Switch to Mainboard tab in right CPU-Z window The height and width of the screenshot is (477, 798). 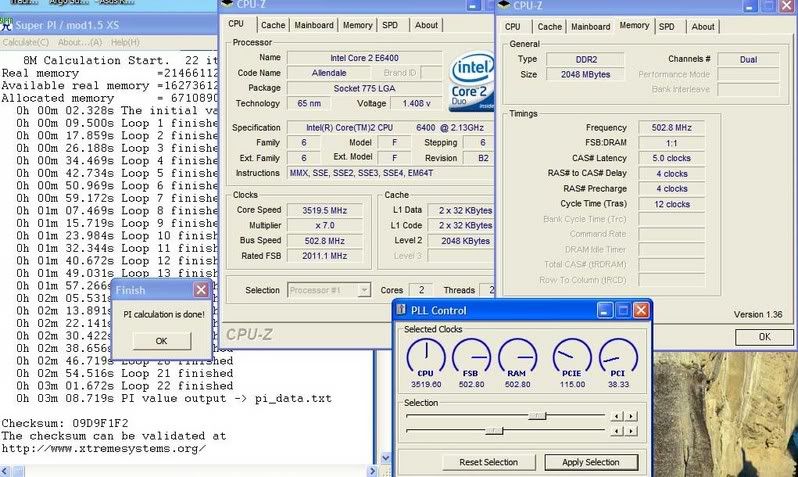click(x=590, y=26)
